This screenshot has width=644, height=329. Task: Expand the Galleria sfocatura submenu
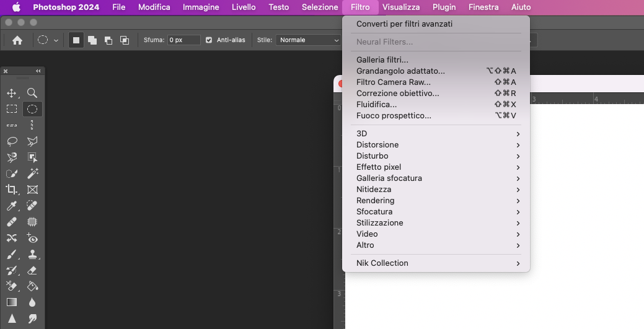click(436, 178)
